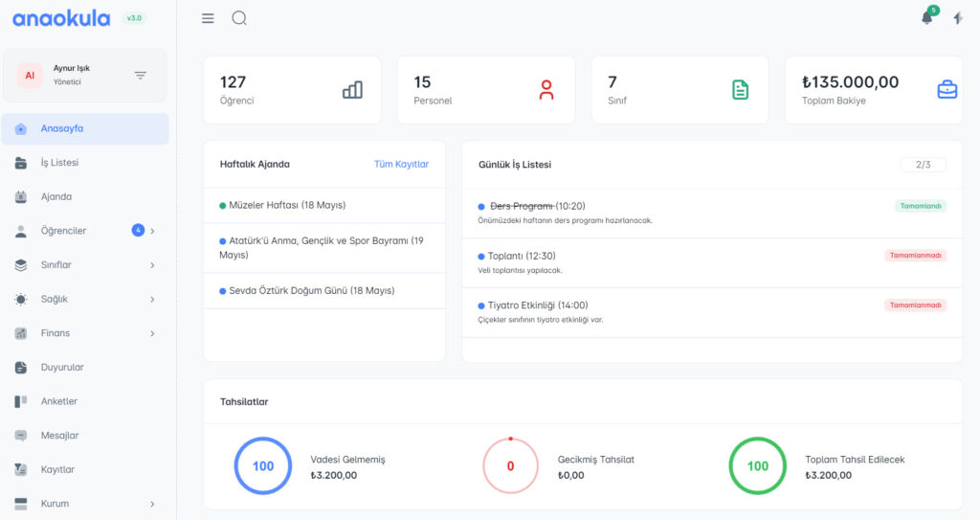Expand the Sınıflar sidebar section

pyautogui.click(x=152, y=265)
